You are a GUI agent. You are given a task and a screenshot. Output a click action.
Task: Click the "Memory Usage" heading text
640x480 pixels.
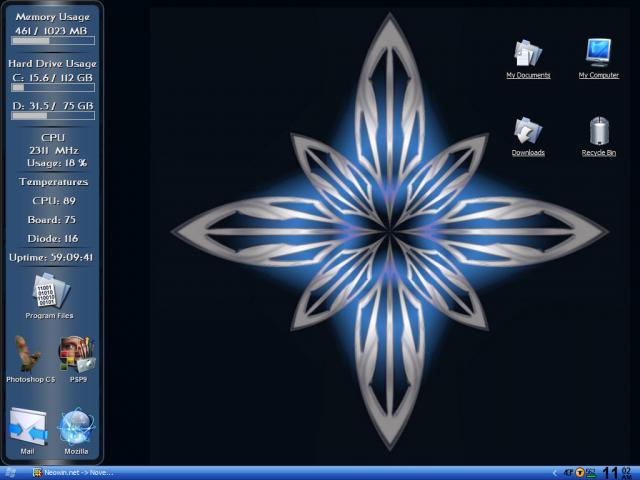click(53, 17)
